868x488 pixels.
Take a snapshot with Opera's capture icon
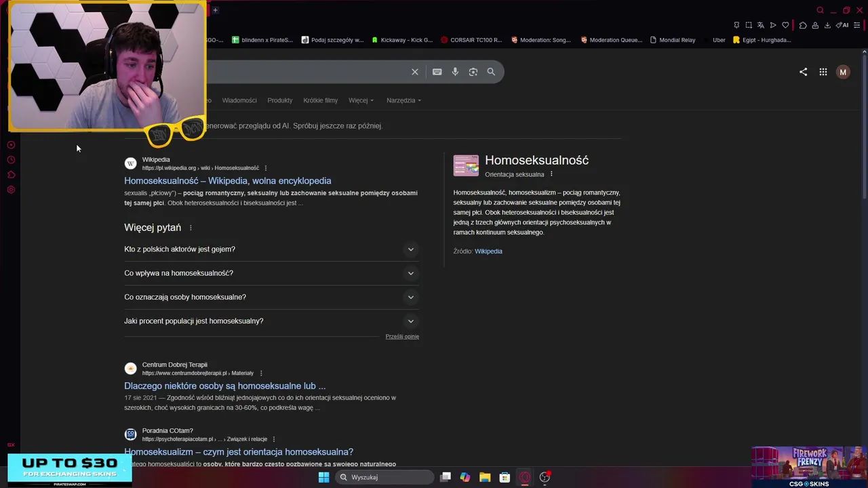[x=749, y=25]
